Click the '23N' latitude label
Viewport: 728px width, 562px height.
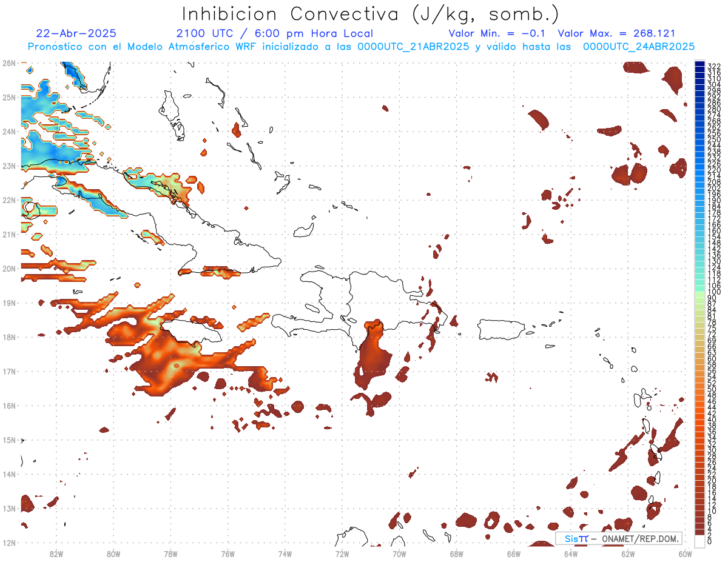[x=8, y=166]
